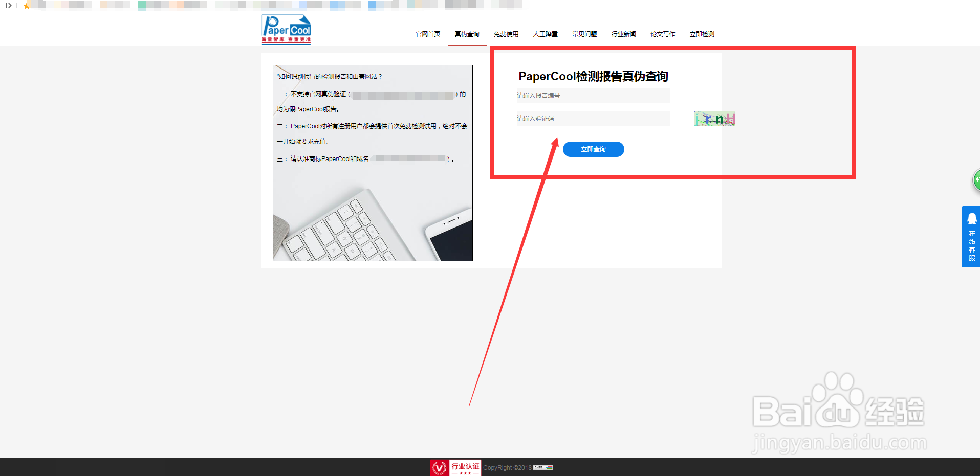
Task: Open the 人工降重 menu item
Action: 545,34
